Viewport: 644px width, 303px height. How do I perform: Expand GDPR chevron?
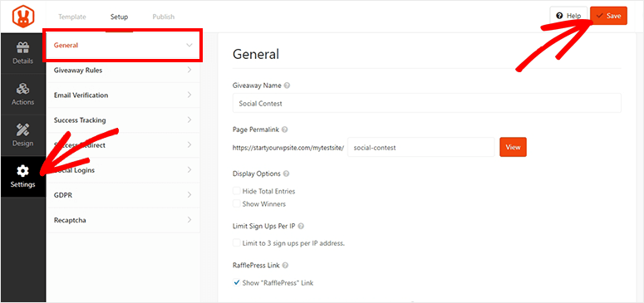[x=189, y=195]
